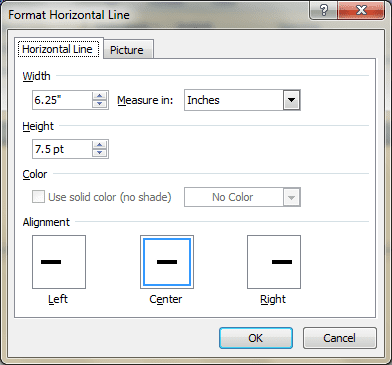Increase width with the up spinner arrow
The image size is (392, 365).
(100, 96)
